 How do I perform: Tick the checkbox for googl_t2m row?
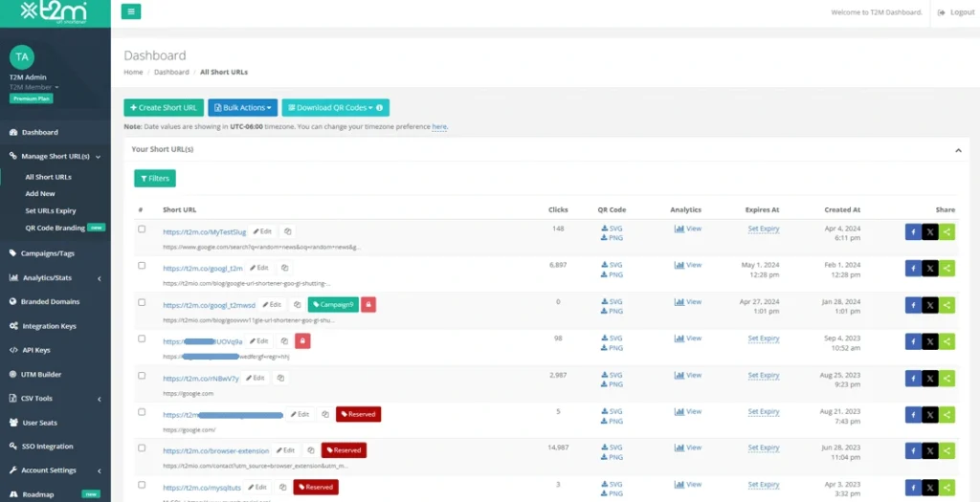tap(142, 266)
